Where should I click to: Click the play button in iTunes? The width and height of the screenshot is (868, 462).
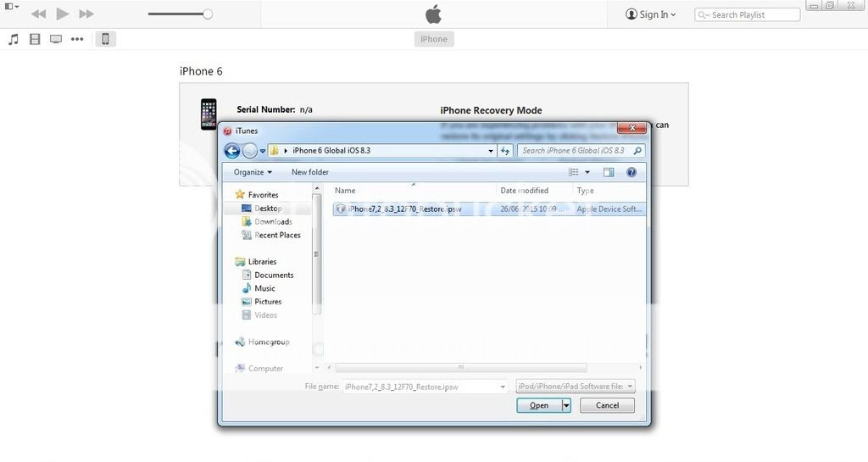pos(63,14)
